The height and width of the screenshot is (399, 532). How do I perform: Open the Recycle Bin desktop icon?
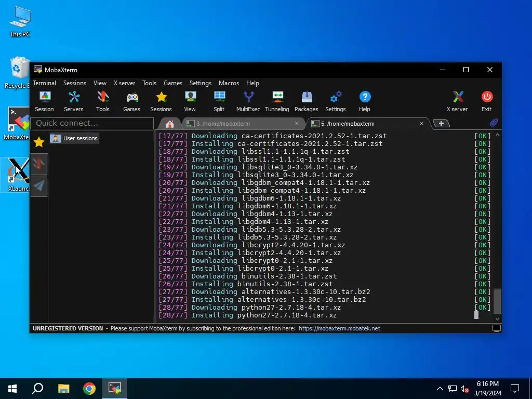click(x=17, y=73)
